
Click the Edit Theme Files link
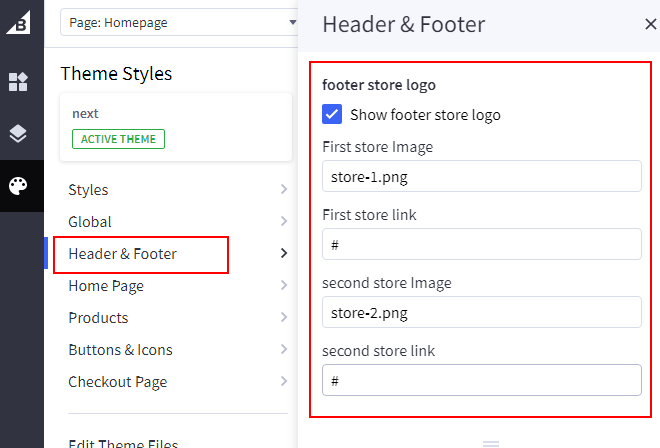123,443
